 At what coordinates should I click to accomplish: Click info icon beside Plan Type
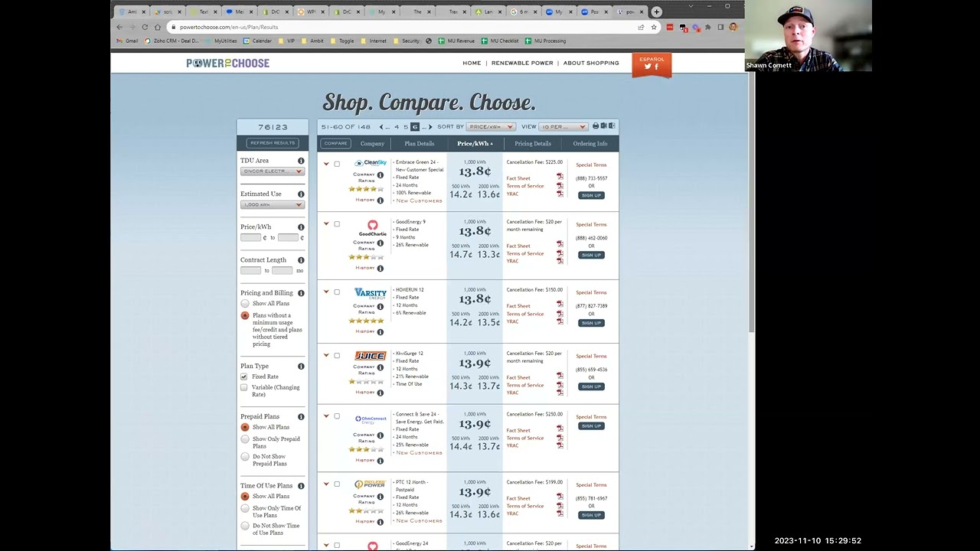click(x=301, y=367)
